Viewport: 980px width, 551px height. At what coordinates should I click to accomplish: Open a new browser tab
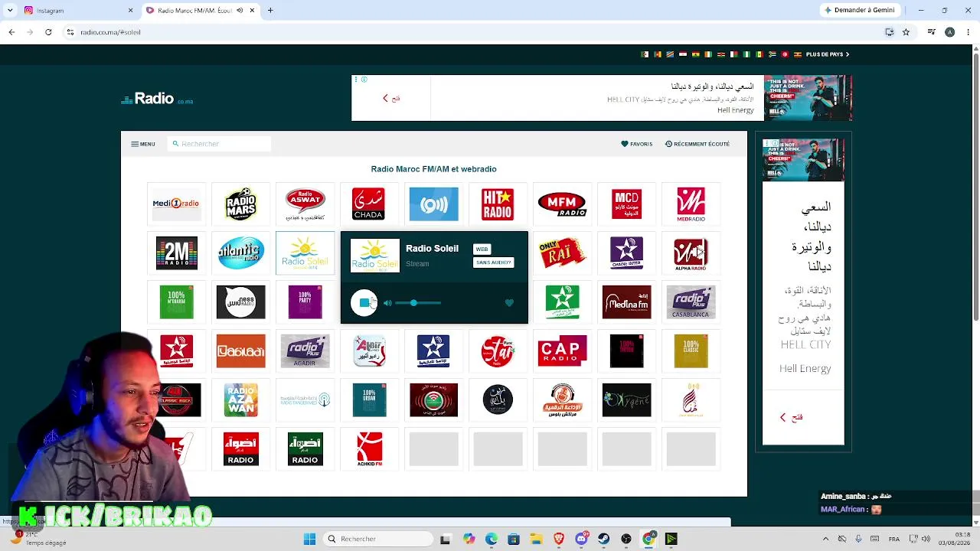point(270,11)
